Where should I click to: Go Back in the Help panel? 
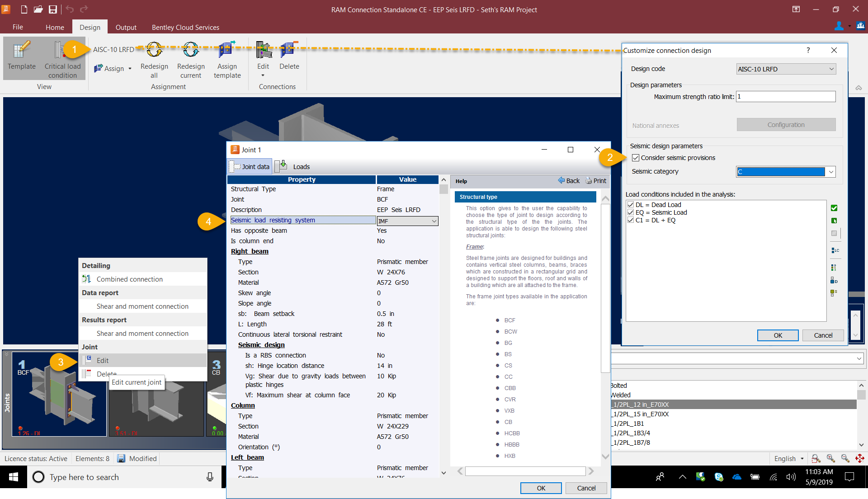click(569, 181)
